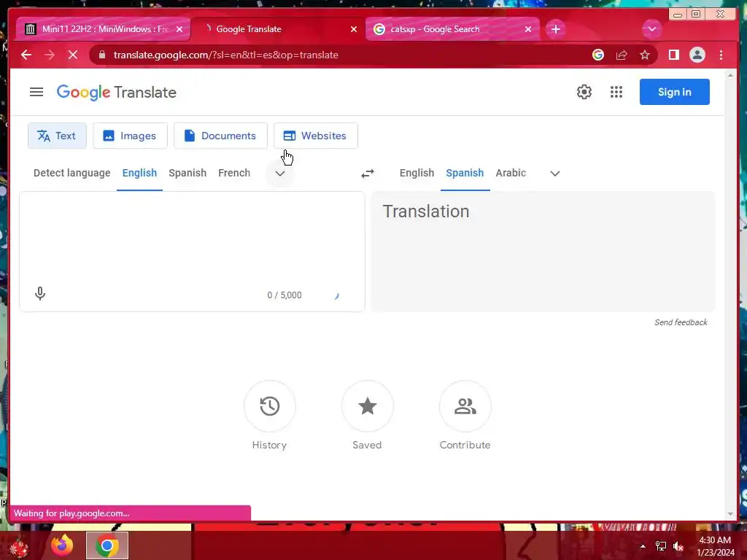
Task: Select Spanish as source language
Action: pyautogui.click(x=187, y=173)
